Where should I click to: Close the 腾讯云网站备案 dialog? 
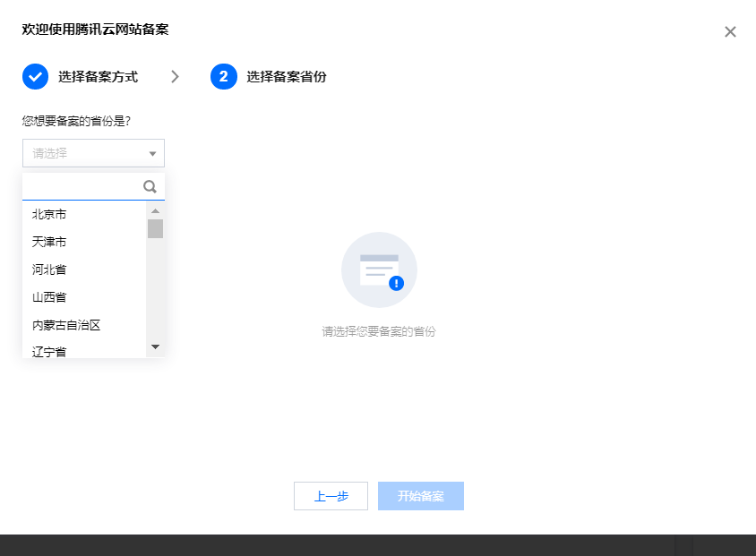(x=730, y=32)
